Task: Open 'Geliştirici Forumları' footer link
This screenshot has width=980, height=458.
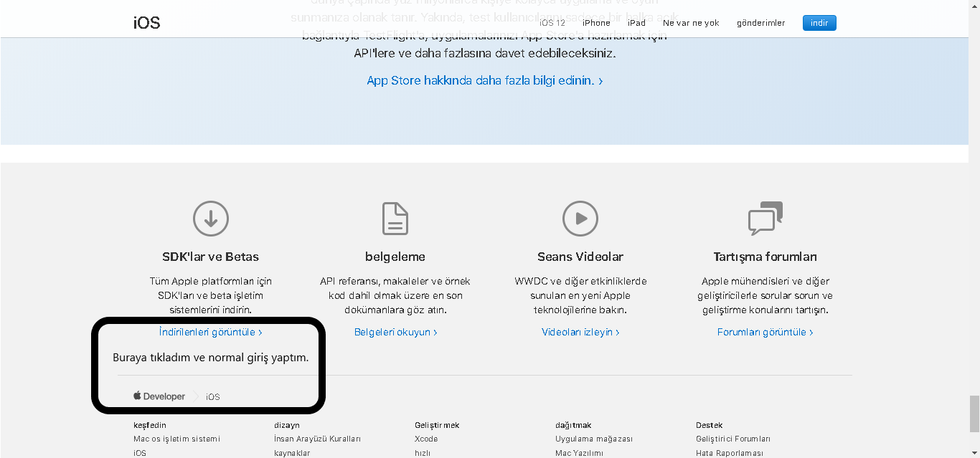Action: [x=733, y=439]
